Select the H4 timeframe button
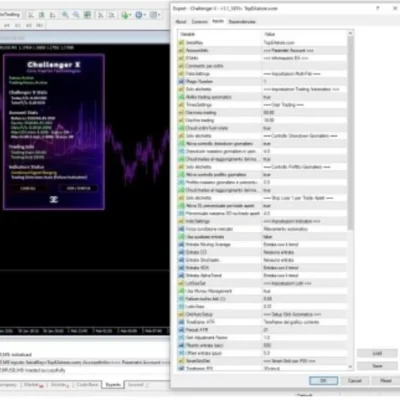 click(7, 25)
